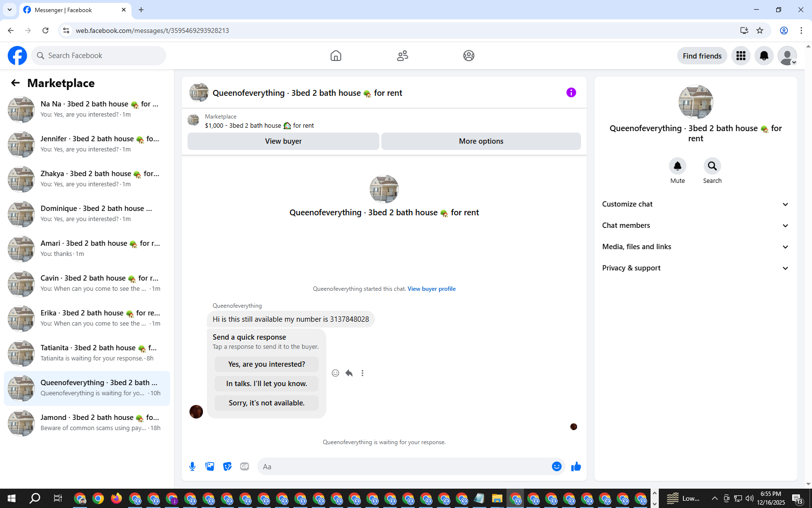812x508 pixels.
Task: Click the browser address bar URL
Action: coord(152,30)
